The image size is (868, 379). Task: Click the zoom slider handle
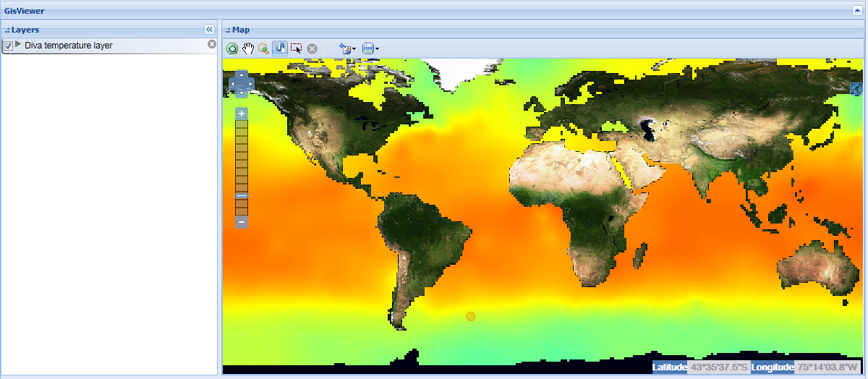242,195
